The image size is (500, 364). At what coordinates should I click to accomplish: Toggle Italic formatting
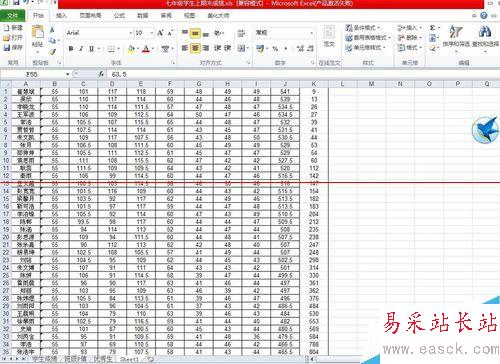point(81,49)
